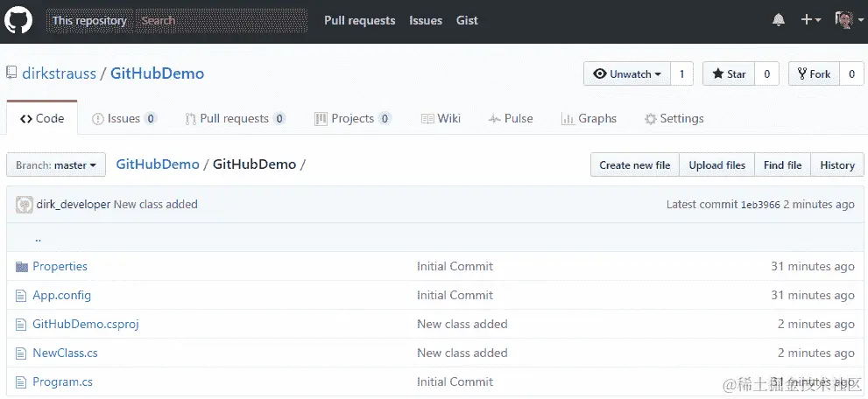Click Upload files button
This screenshot has height=399, width=868.
coord(716,164)
